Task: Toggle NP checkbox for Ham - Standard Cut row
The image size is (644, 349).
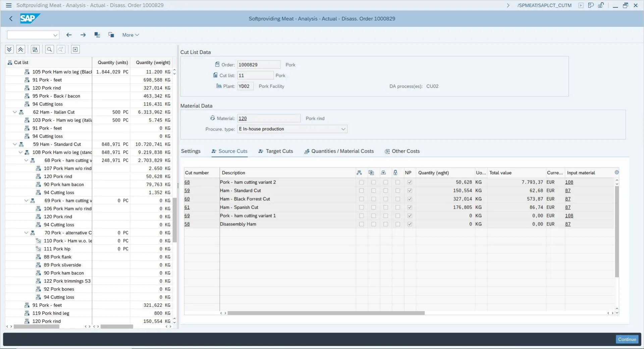Action: [x=410, y=191]
